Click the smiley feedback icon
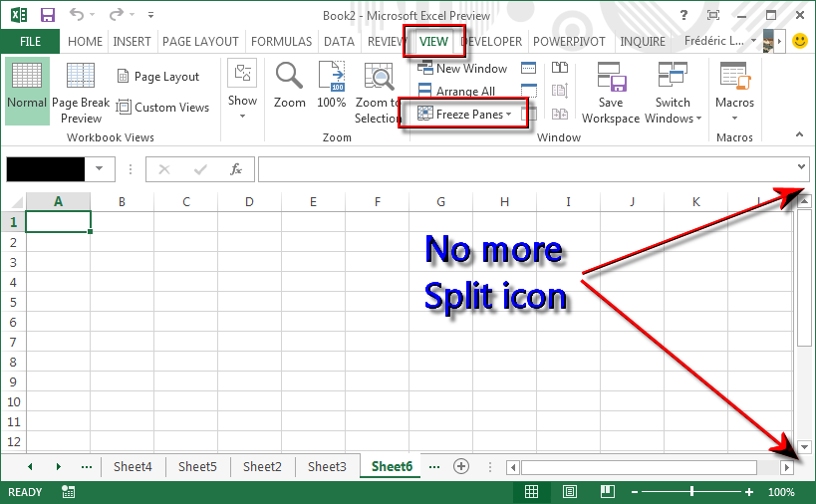 tap(800, 41)
